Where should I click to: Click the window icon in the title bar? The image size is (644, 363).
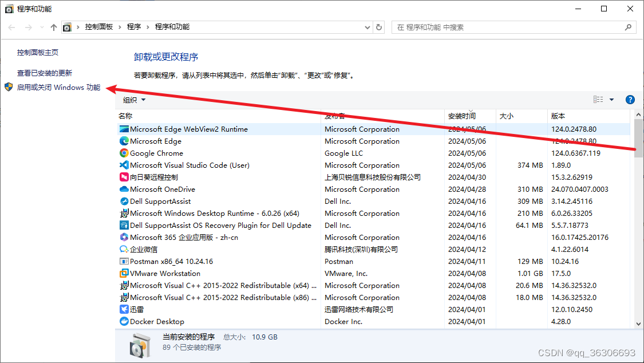coord(9,9)
